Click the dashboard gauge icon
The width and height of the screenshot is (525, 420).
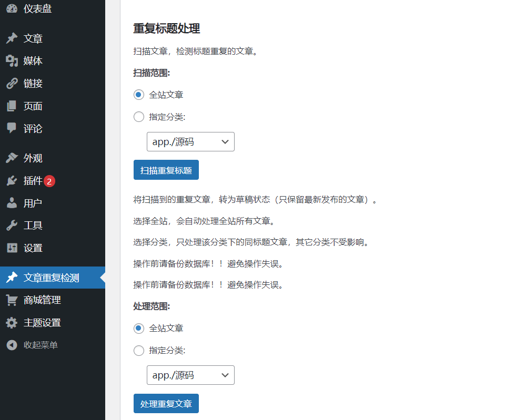12,8
